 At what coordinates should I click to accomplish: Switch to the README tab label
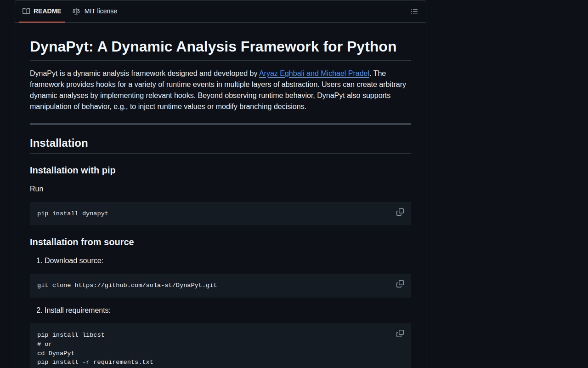pyautogui.click(x=47, y=11)
